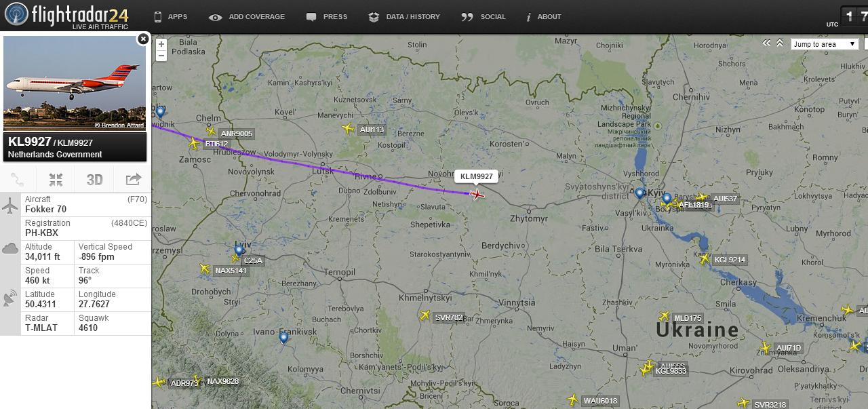
Task: Click the double left chevron near Jump to area
Action: tap(767, 43)
